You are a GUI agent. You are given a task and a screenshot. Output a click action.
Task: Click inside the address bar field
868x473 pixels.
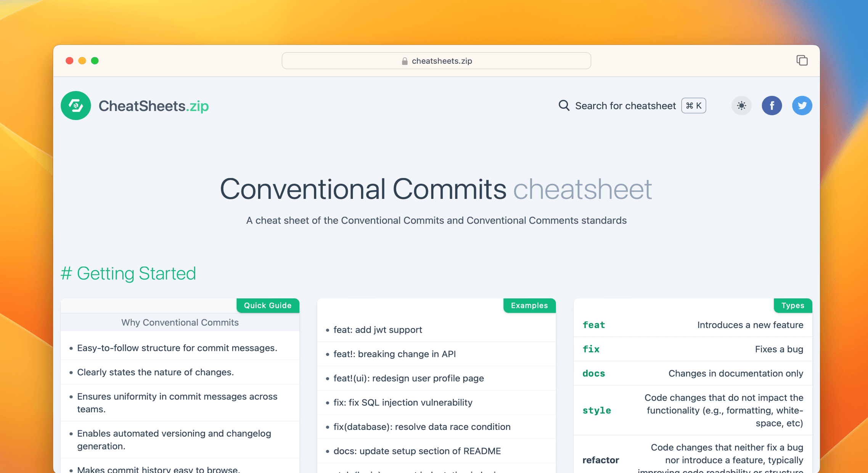click(436, 61)
